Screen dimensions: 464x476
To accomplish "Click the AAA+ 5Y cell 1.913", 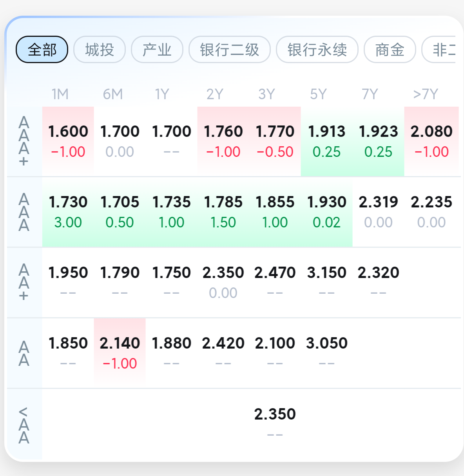I will [327, 141].
